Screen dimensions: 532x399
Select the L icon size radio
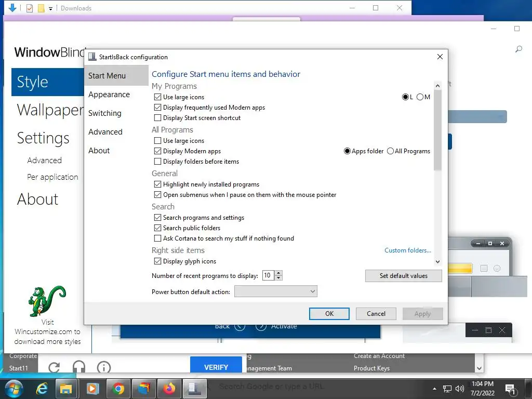(x=405, y=97)
